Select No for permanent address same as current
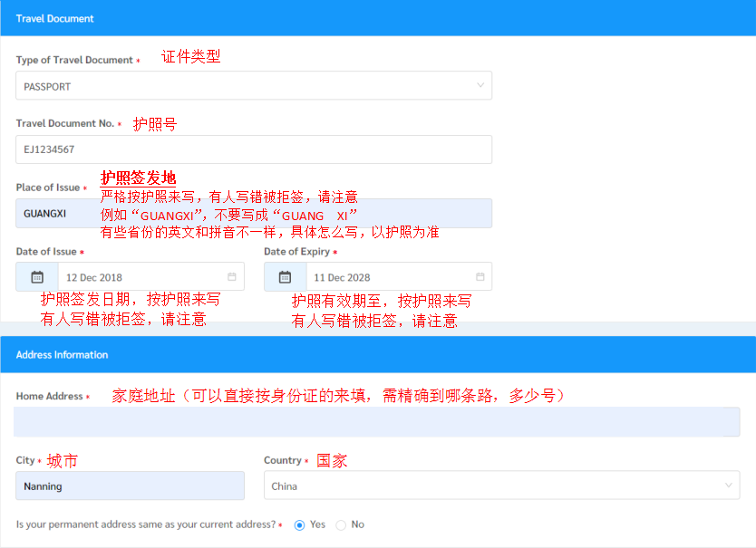This screenshot has width=756, height=548. click(342, 525)
